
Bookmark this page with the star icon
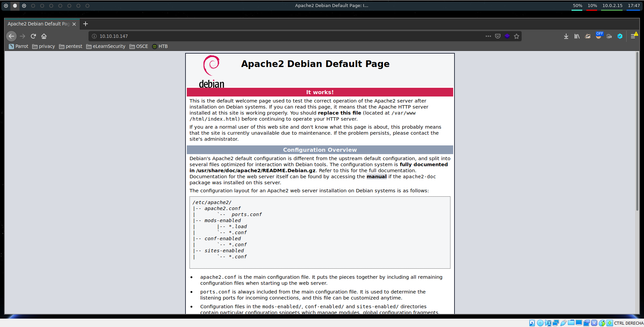coord(517,36)
